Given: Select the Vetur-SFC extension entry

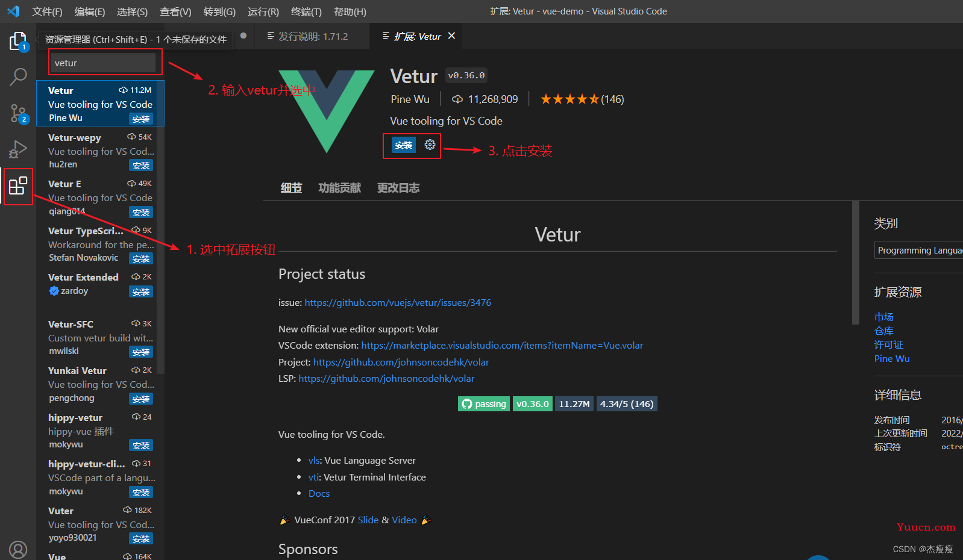Looking at the screenshot, I should pos(100,337).
